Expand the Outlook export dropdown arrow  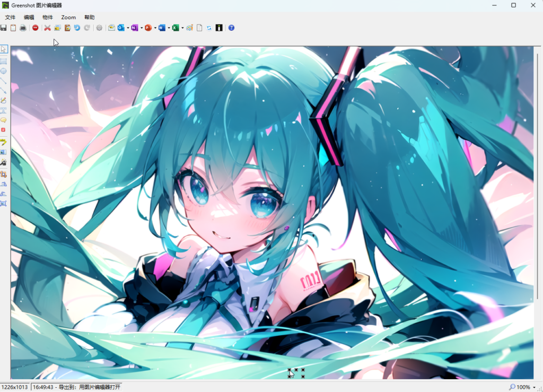(x=128, y=28)
